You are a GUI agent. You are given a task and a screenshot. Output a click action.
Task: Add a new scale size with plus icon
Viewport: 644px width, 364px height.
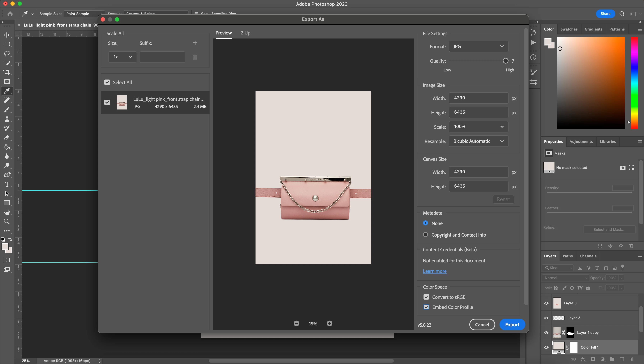pyautogui.click(x=195, y=43)
